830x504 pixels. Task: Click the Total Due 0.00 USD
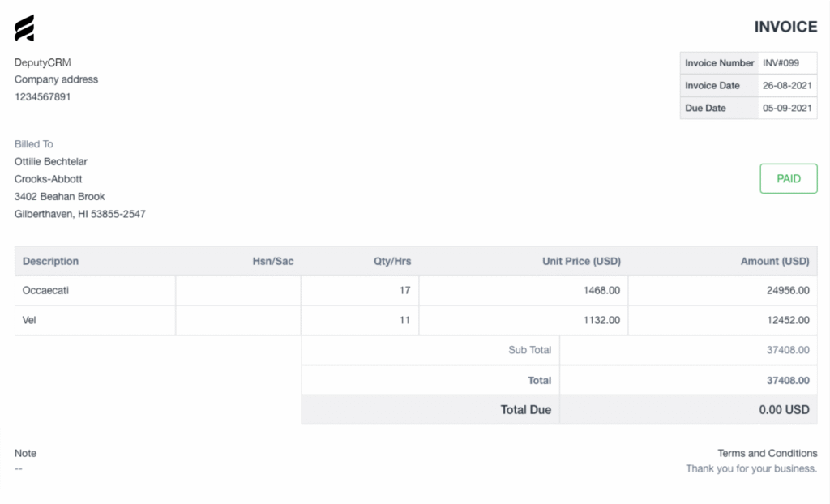784,410
